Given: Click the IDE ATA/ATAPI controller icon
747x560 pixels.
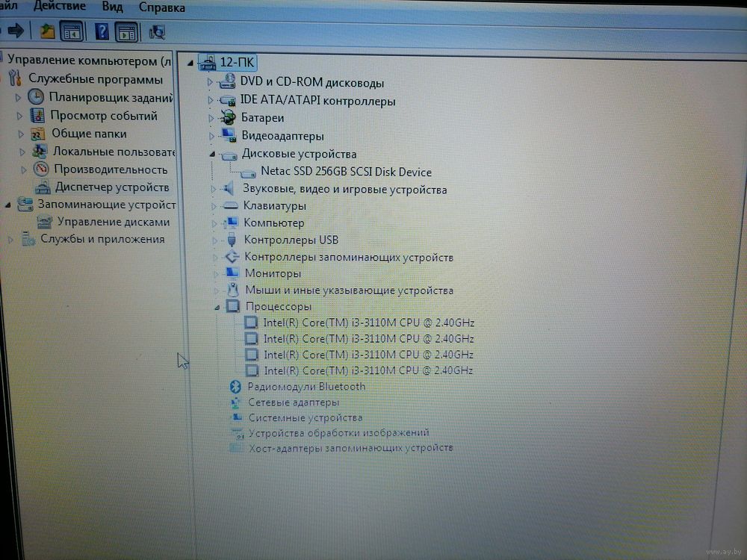Looking at the screenshot, I should [228, 100].
